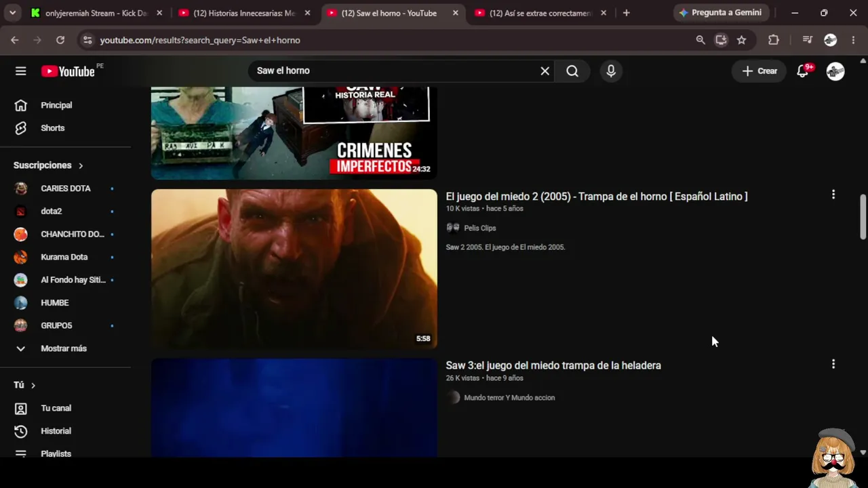Open the media controls toolbar icon

pyautogui.click(x=807, y=40)
